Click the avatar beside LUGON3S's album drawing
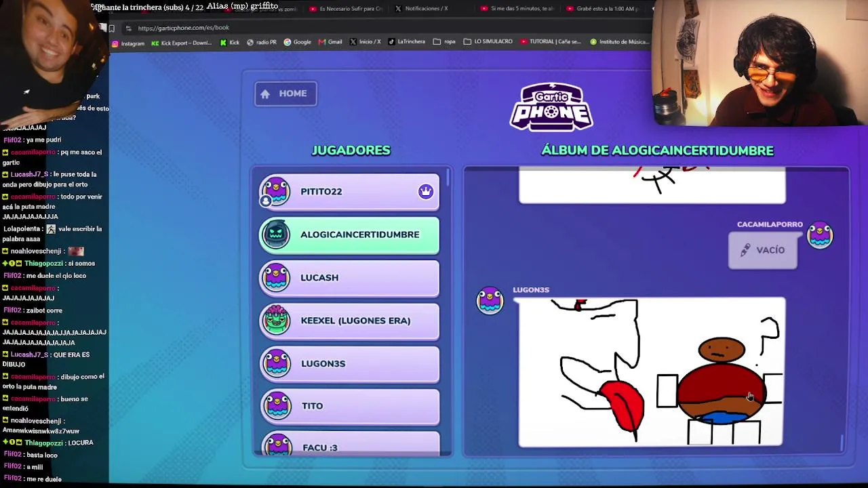This screenshot has height=488, width=868. (490, 300)
